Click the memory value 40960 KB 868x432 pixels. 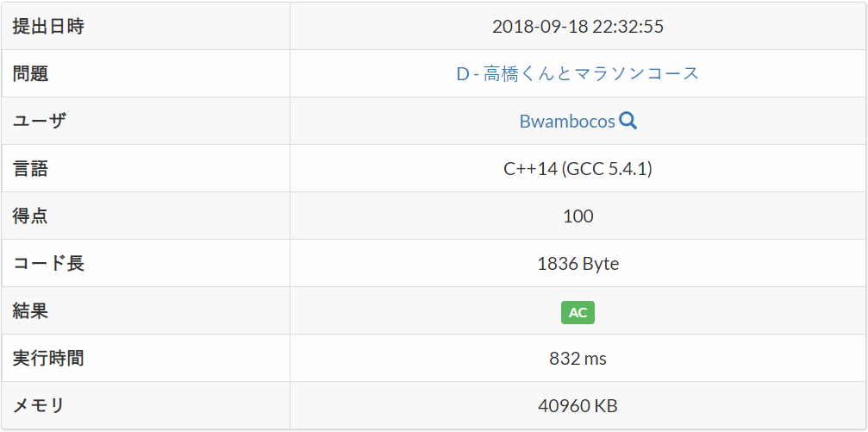(578, 406)
